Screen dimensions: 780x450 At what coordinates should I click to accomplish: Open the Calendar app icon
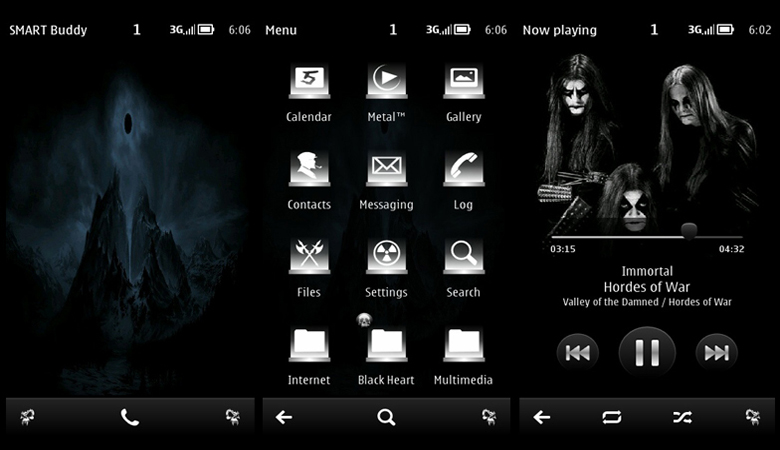[309, 81]
